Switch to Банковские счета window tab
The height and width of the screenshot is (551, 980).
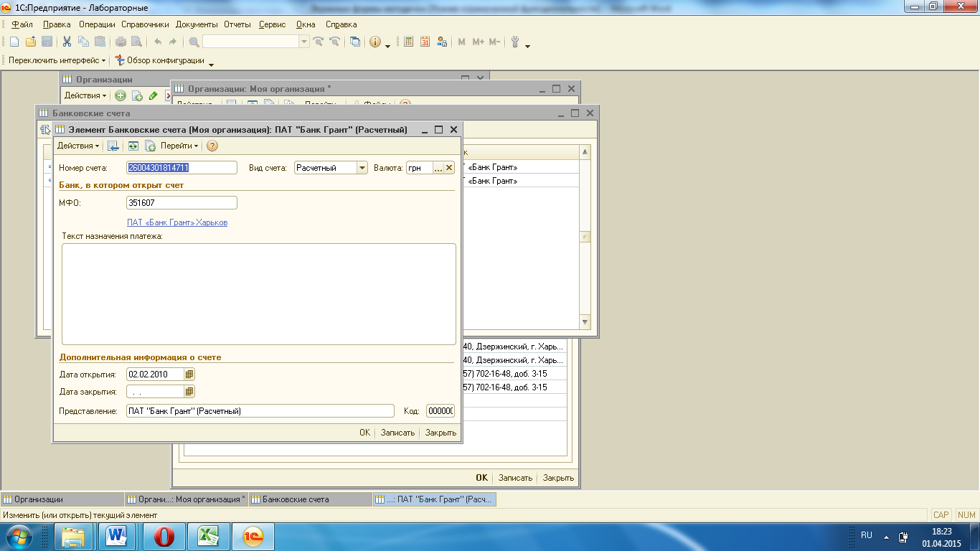coord(309,499)
